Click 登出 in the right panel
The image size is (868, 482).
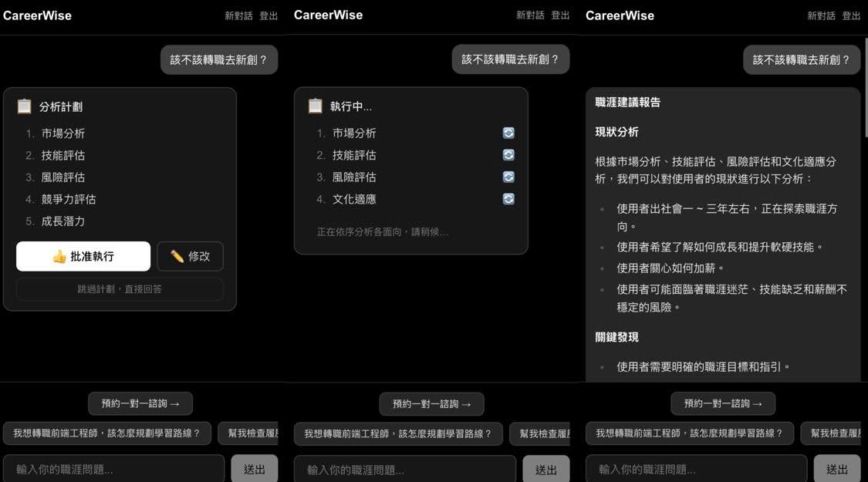[x=851, y=15]
